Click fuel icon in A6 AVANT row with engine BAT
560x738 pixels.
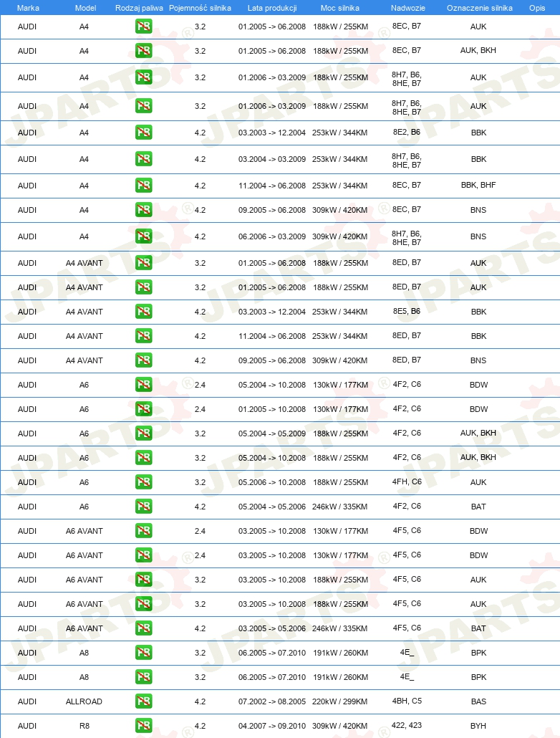pyautogui.click(x=143, y=628)
